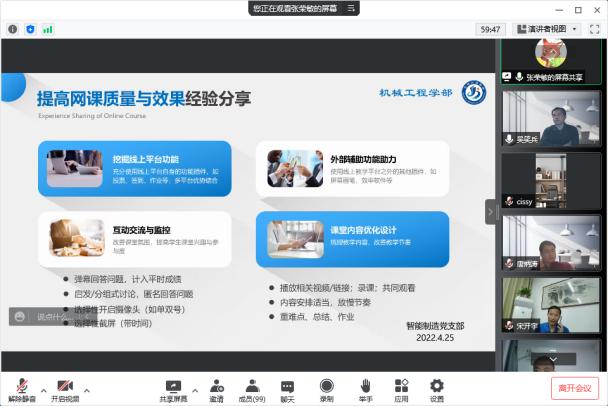The width and height of the screenshot is (608, 406).
Task: Click the blue security shield icon
Action: click(x=30, y=29)
